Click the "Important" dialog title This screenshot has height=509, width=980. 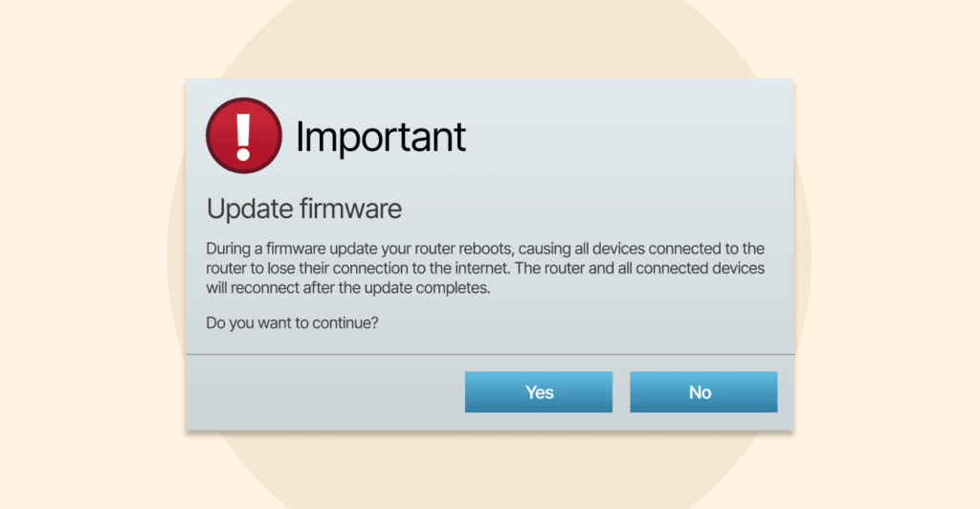point(380,138)
